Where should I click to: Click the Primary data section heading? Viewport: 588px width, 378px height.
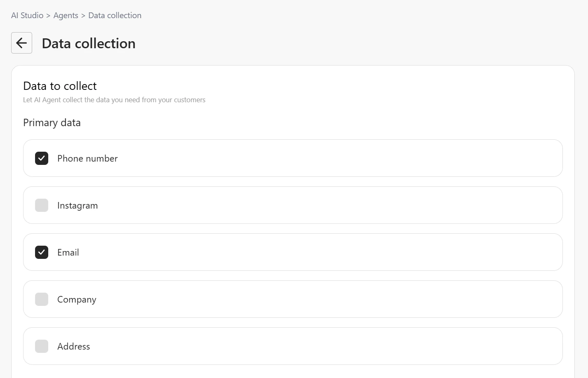click(52, 122)
